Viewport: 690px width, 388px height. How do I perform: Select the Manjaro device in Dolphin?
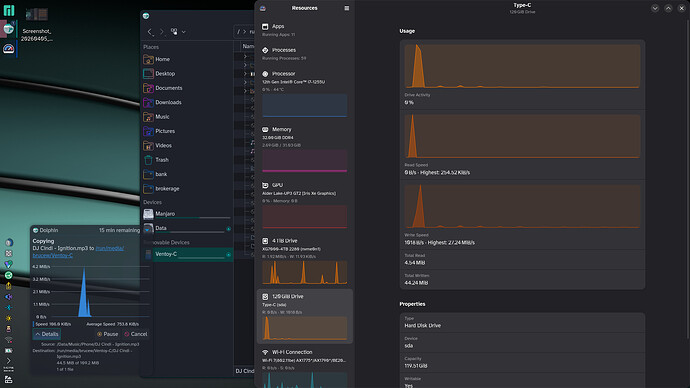click(187, 214)
